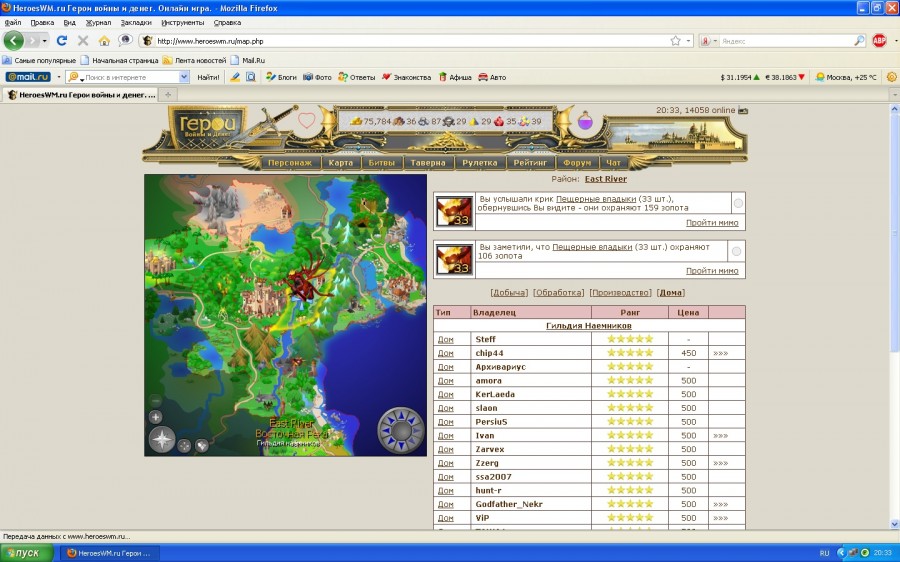Open the back-button history dropdown arrow
This screenshot has height=562, width=900.
point(45,41)
